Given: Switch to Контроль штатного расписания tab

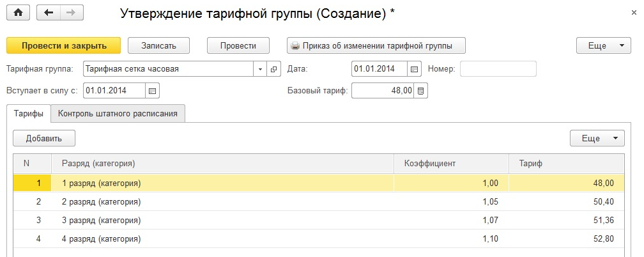Looking at the screenshot, I should [x=118, y=114].
